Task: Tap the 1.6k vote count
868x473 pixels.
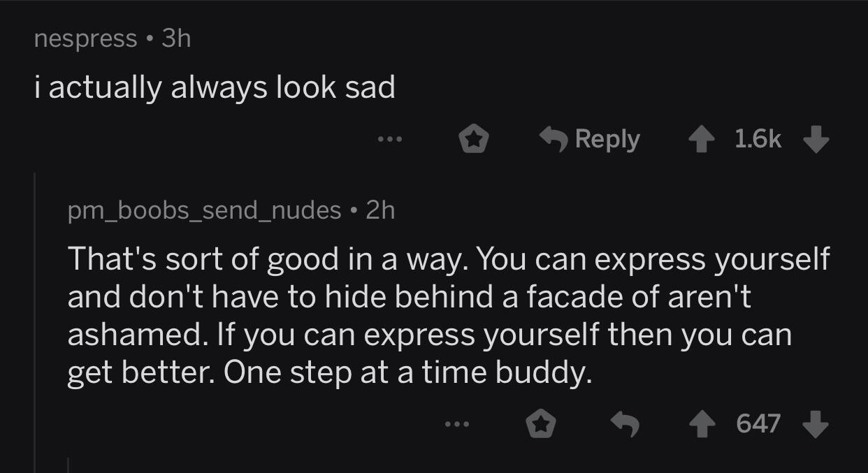Action: pyautogui.click(x=759, y=139)
